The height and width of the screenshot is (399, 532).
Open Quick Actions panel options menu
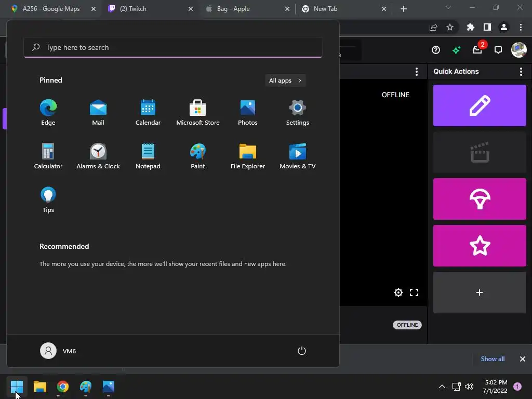coord(521,71)
